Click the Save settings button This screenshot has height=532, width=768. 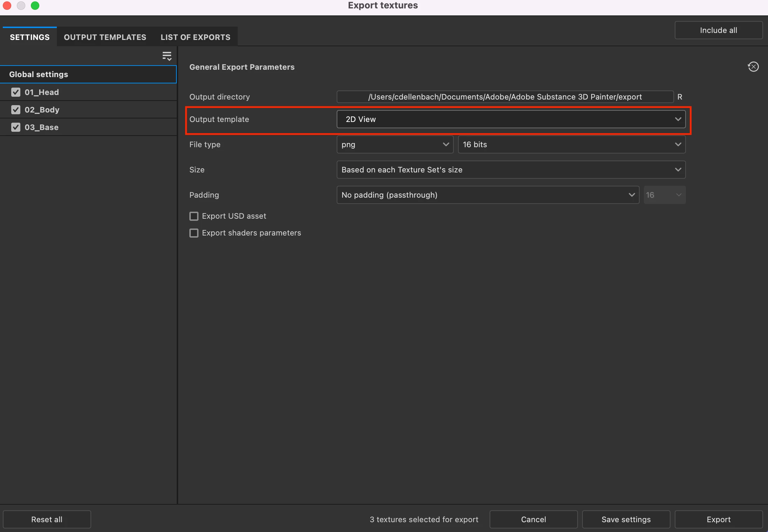click(x=626, y=519)
